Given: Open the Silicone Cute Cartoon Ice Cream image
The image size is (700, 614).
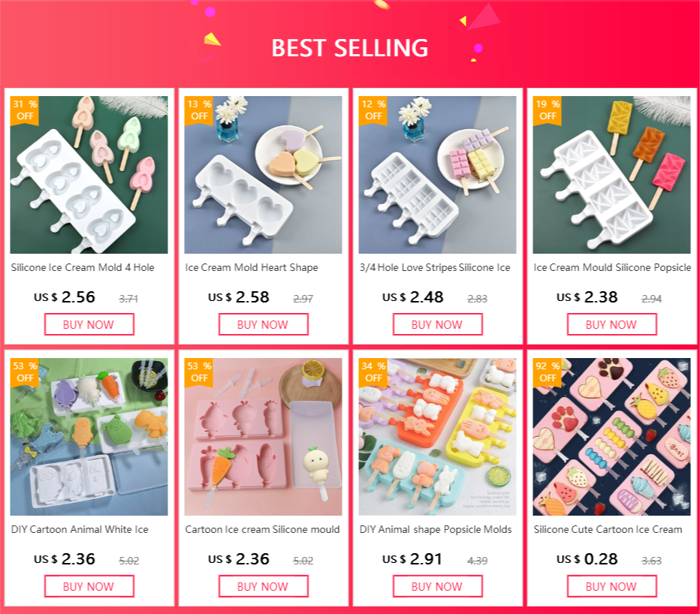Looking at the screenshot, I should [x=611, y=437].
